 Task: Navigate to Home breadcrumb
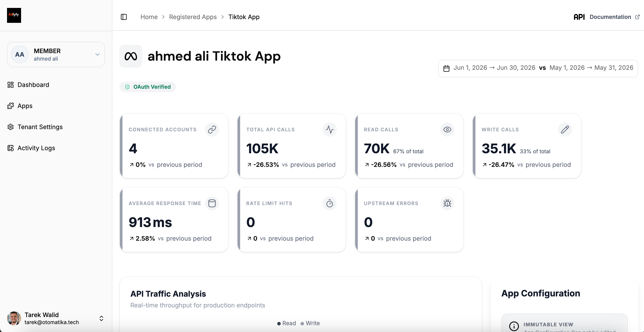click(149, 17)
